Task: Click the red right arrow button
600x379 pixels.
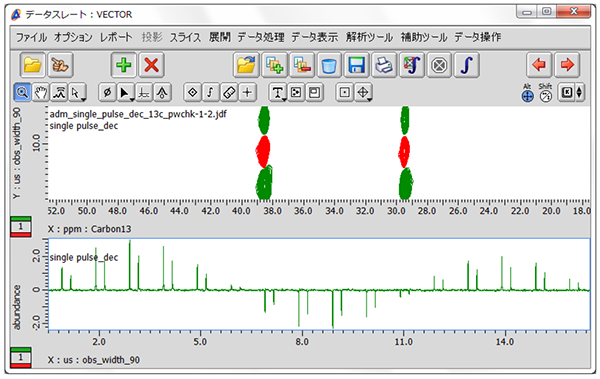Action: [567, 65]
